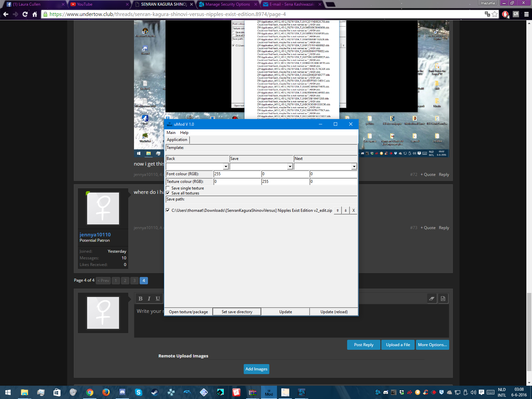Uncheck the Save all textures checkbox

(168, 193)
